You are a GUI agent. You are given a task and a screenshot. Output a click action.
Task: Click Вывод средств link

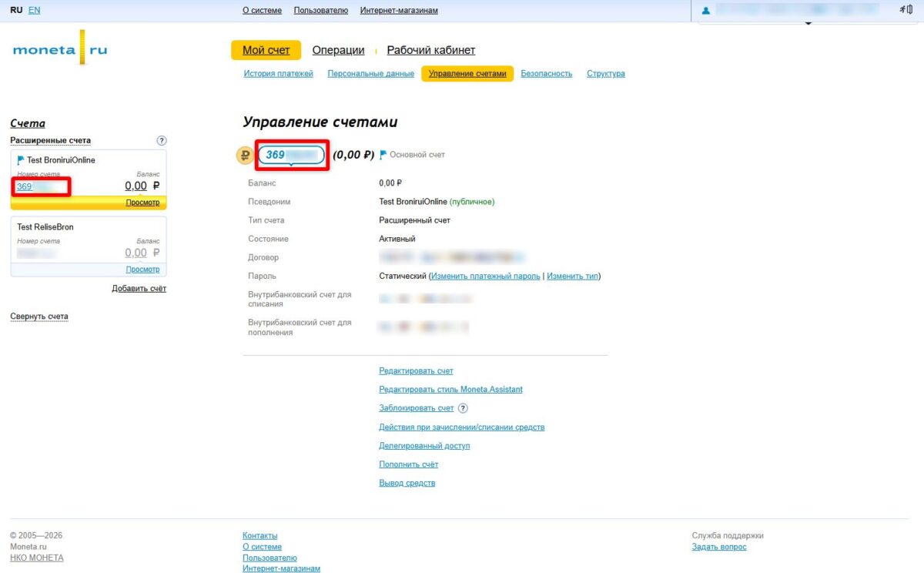(407, 483)
